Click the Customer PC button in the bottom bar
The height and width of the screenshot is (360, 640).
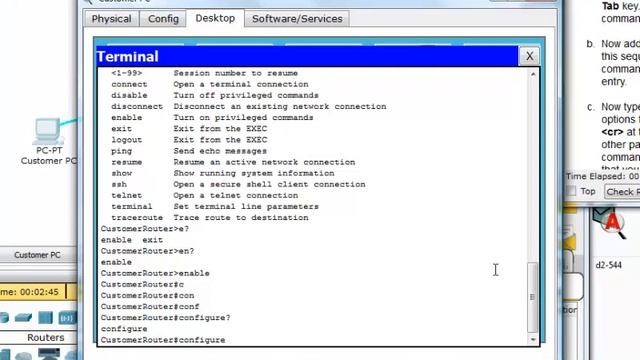pyautogui.click(x=37, y=255)
